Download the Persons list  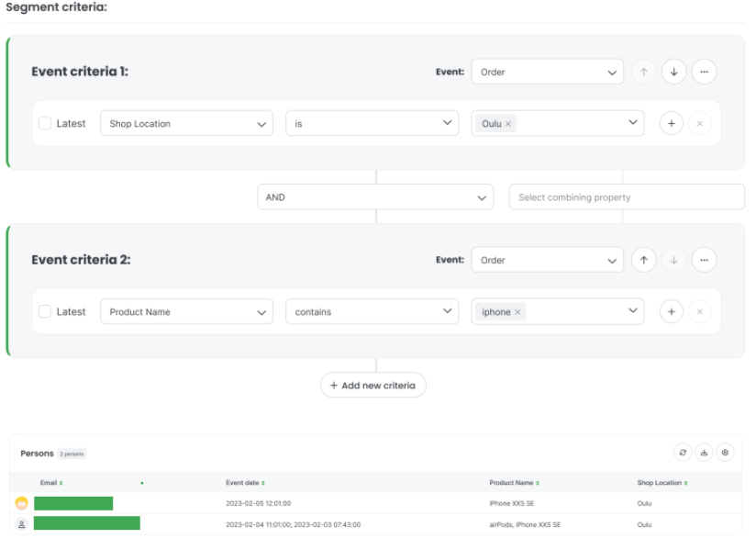704,453
